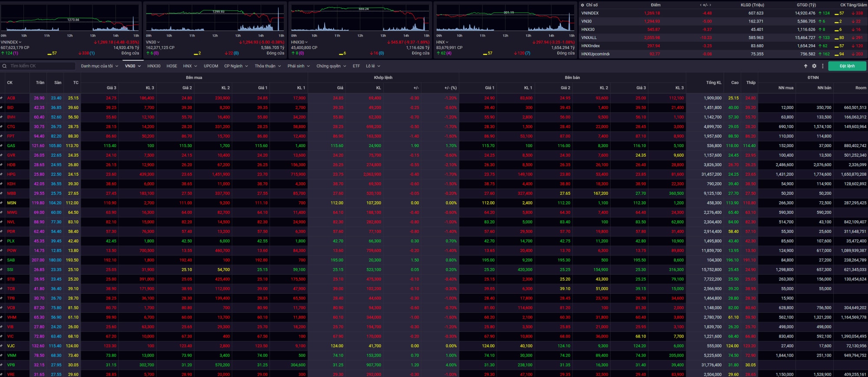Open the BID stock symbol
The width and height of the screenshot is (868, 377).
pyautogui.click(x=10, y=108)
